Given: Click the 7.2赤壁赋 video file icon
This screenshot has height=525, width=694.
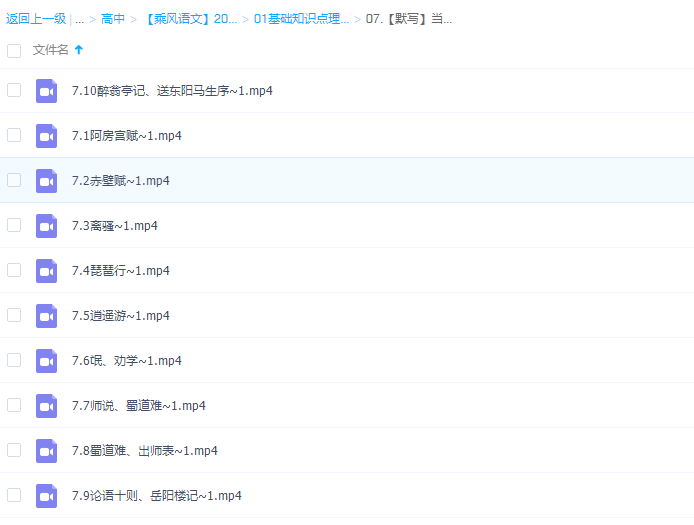Looking at the screenshot, I should pyautogui.click(x=46, y=181).
